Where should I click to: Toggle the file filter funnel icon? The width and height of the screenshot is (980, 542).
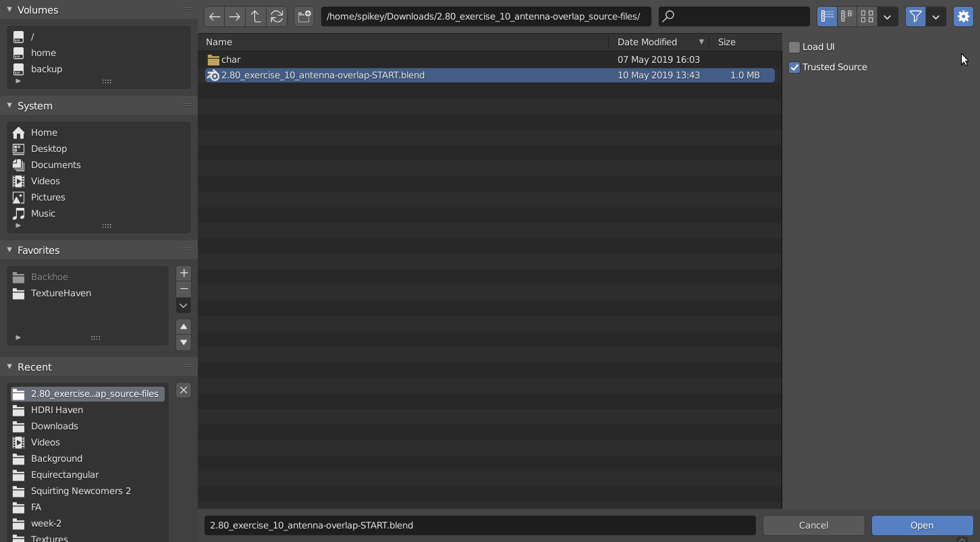pos(915,16)
